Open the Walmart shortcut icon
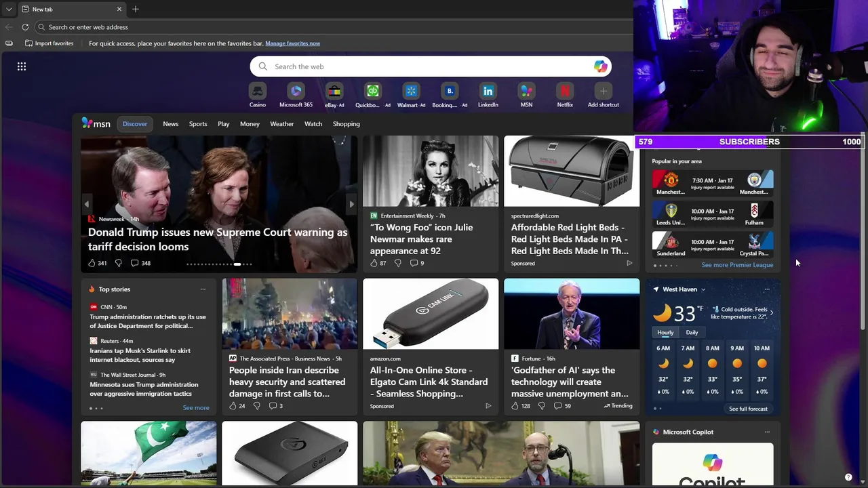The width and height of the screenshot is (868, 488). point(411,91)
